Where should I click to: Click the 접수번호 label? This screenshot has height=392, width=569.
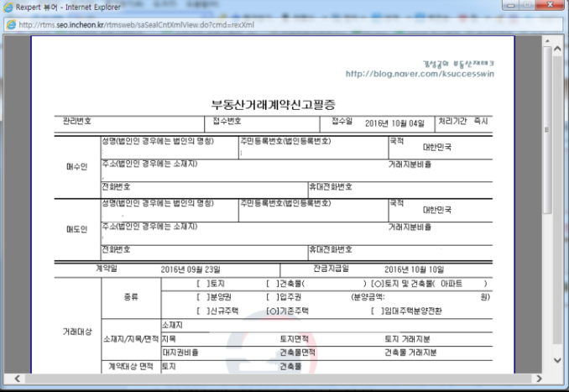227,121
